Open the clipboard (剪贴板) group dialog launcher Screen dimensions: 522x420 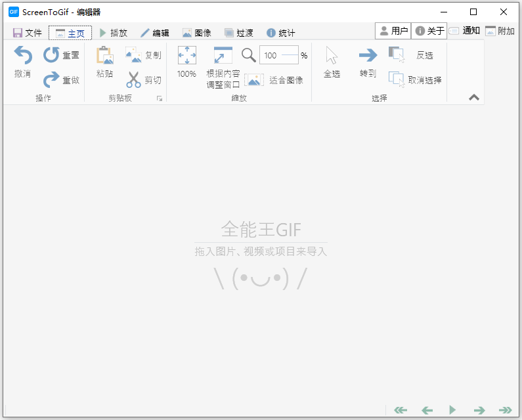[160, 98]
